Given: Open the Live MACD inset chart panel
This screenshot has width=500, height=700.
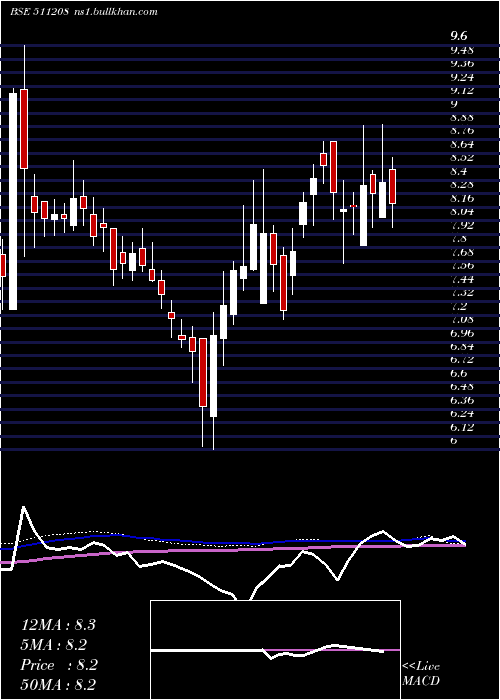Looking at the screenshot, I should point(275,650).
